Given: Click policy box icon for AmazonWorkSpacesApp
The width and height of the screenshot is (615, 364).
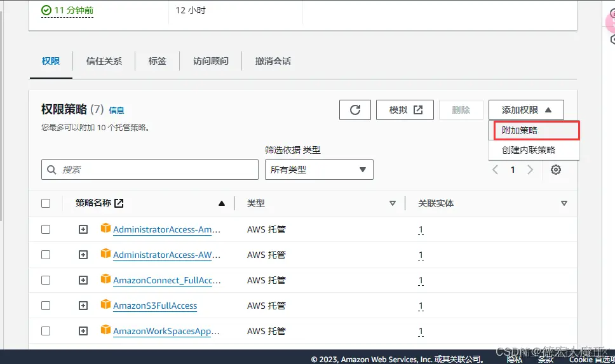Looking at the screenshot, I should point(105,330).
